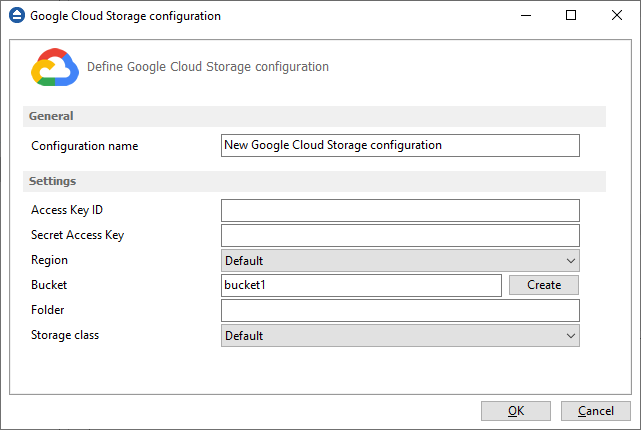Dismiss dialog with Cancel button
Screen dimensions: 641x430
(596, 411)
